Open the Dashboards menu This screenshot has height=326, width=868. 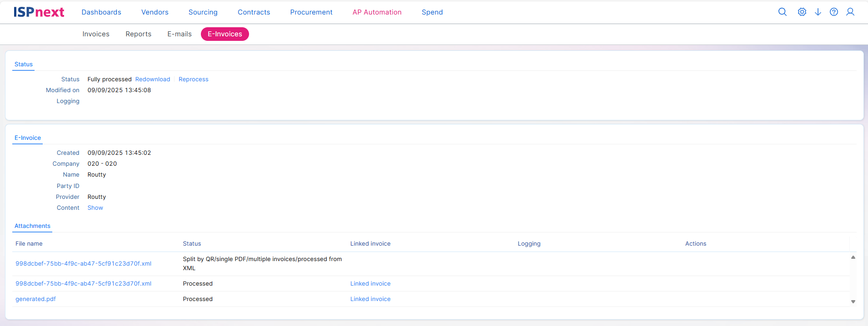pos(101,12)
